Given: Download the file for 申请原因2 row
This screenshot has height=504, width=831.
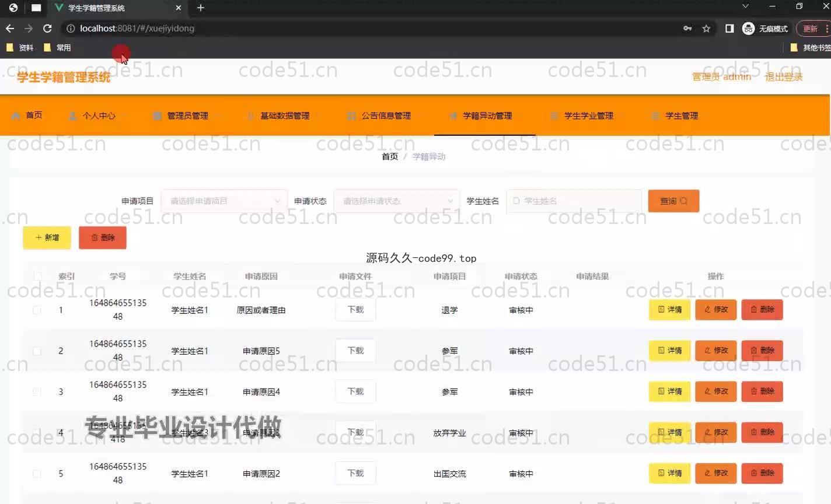Looking at the screenshot, I should [355, 473].
